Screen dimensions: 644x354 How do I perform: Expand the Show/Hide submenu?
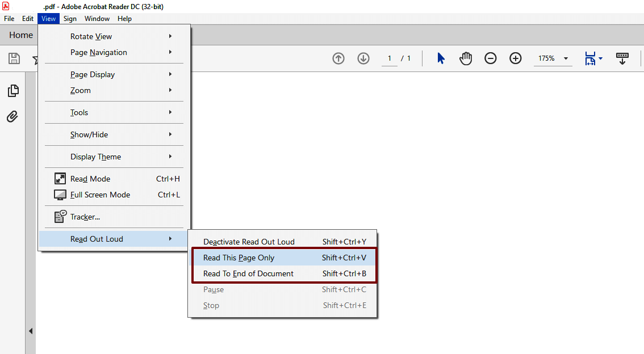pyautogui.click(x=90, y=134)
